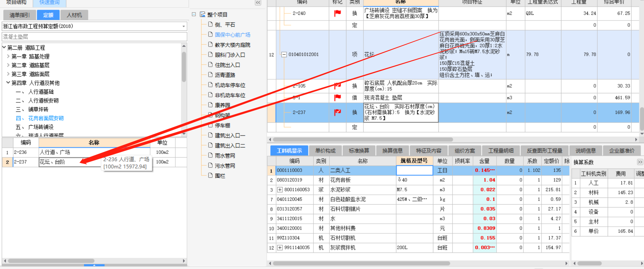Screen dimensions: 644x269
Task: Select the 换算信息 tab
Action: 392,151
